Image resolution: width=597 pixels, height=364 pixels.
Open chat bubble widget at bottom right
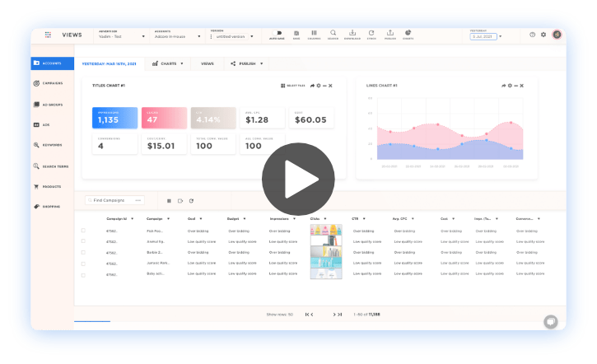551,321
